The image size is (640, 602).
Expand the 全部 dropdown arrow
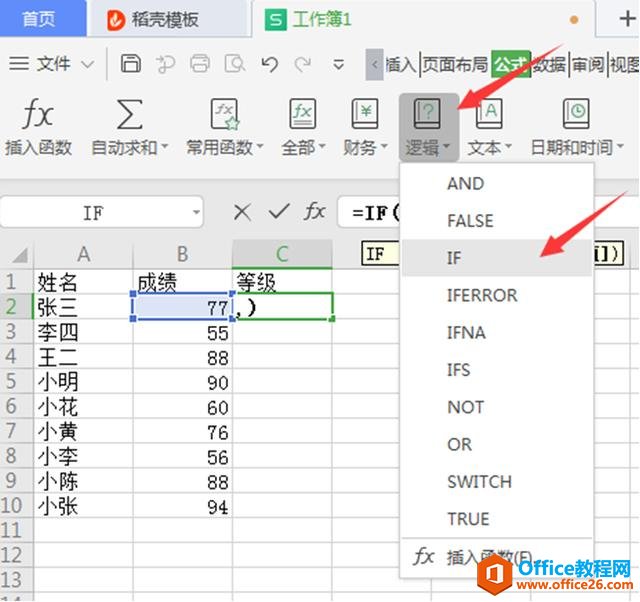[322, 146]
